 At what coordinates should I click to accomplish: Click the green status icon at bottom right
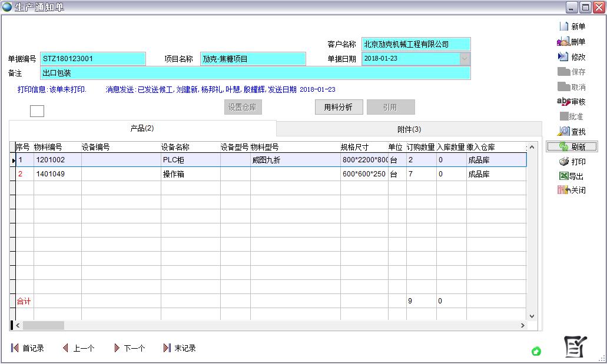point(536,351)
